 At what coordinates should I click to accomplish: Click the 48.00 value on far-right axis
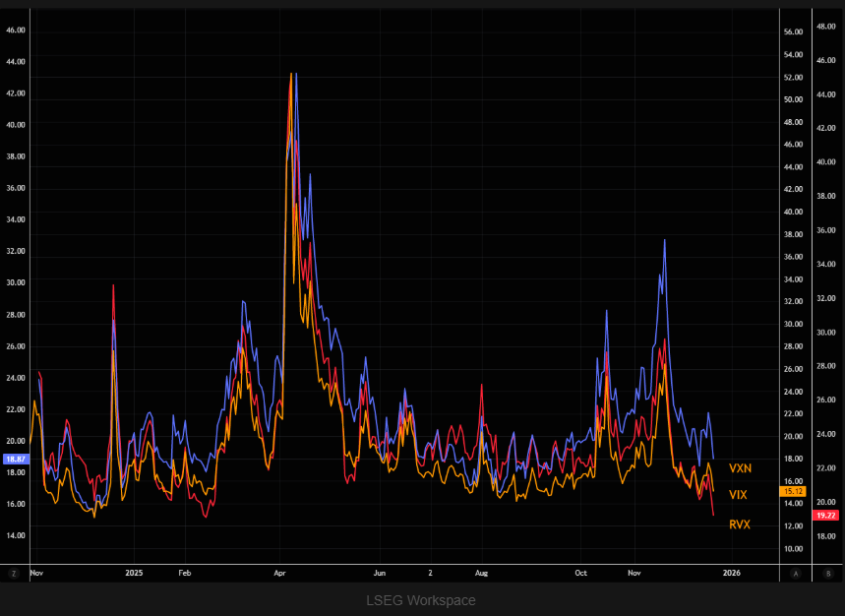[826, 26]
